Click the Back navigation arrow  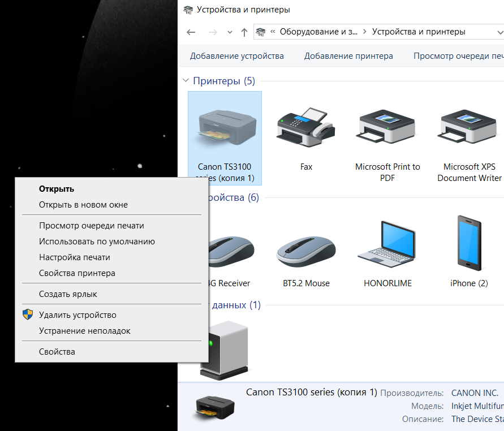191,32
